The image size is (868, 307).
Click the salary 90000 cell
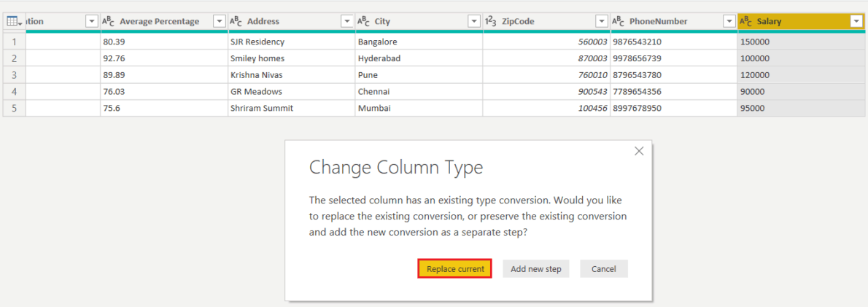801,91
